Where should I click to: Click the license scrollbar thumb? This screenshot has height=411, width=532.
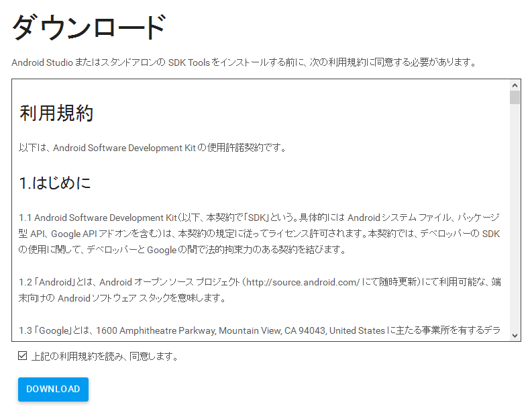515,97
